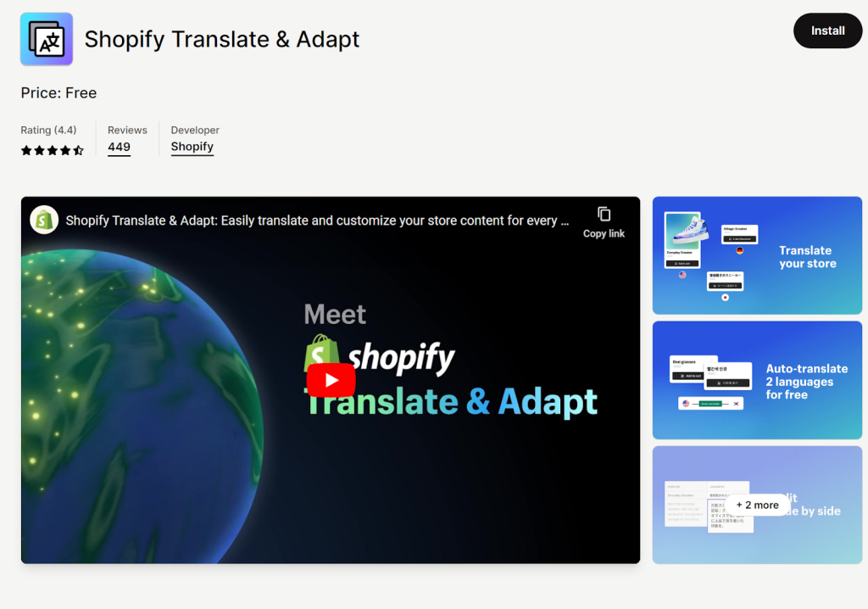
Task: Open the "Auto-translate 2 languages for free" thumbnail
Action: (806, 382)
